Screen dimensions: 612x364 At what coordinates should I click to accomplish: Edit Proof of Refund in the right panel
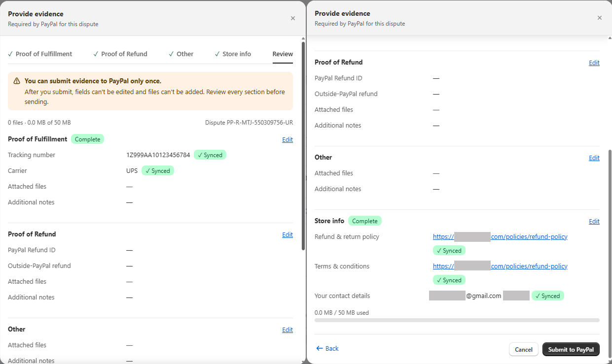[x=594, y=63]
